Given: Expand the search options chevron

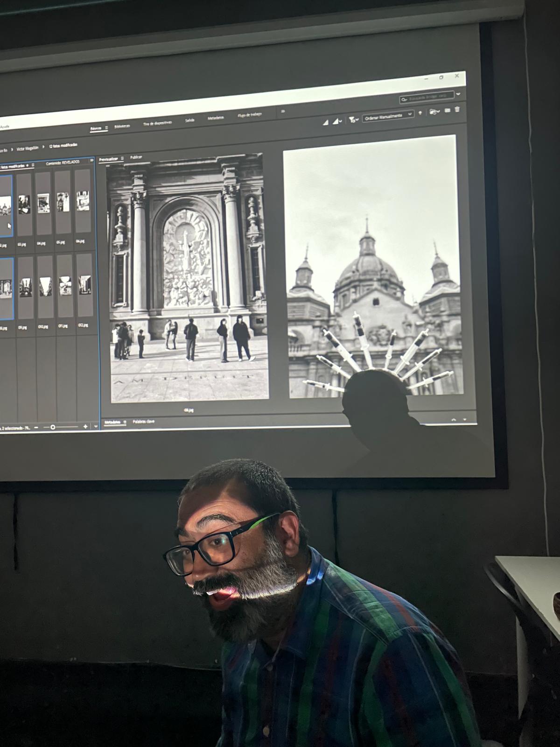Looking at the screenshot, I should 458,94.
